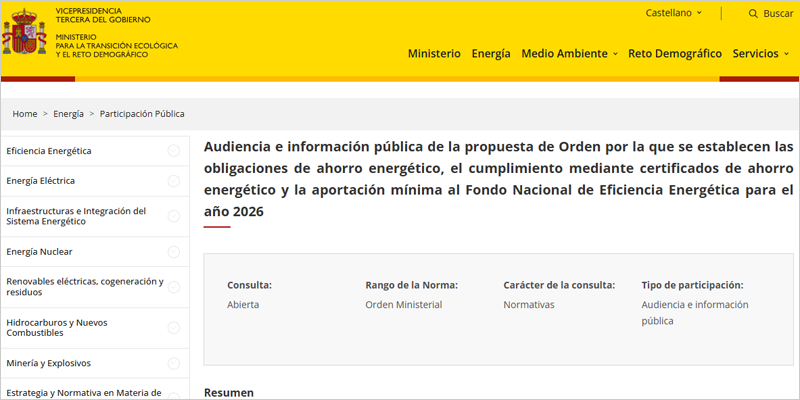
Task: Click the Home breadcrumb link
Action: 25,114
